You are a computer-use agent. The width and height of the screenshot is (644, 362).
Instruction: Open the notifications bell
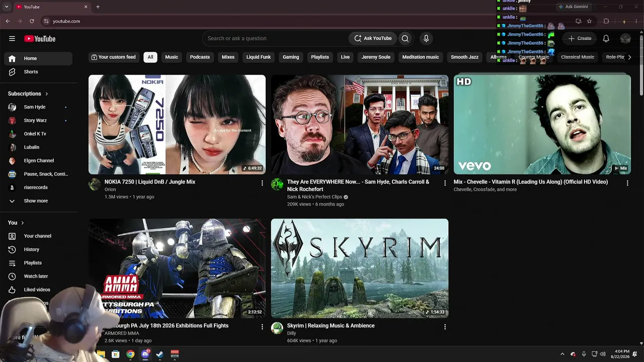(x=606, y=38)
